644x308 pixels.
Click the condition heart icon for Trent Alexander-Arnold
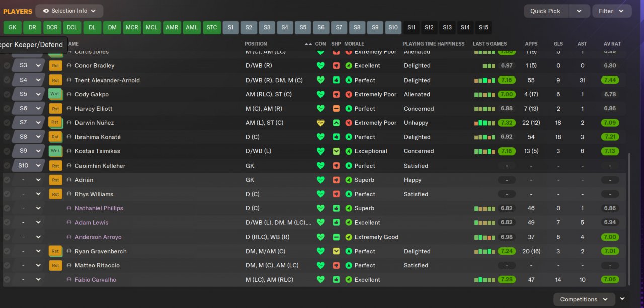coord(320,80)
